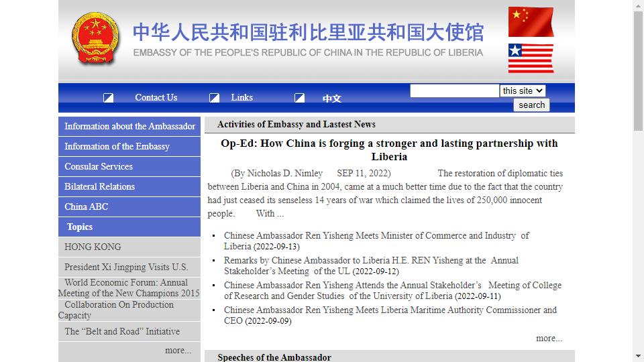Click the search button
This screenshot has height=362, width=644.
click(x=531, y=105)
